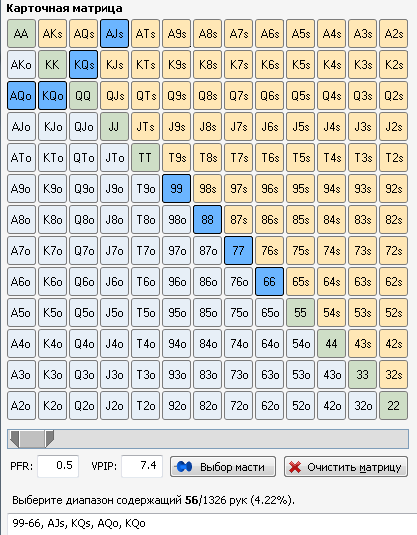The image size is (417, 535).
Task: Grab the left handle of range slider
Action: [x=14, y=439]
